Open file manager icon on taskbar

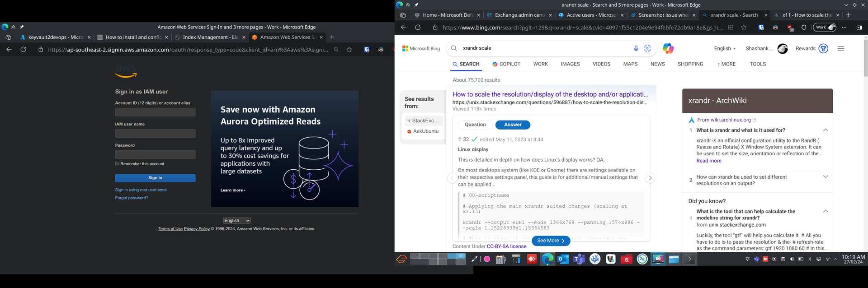[x=674, y=259]
